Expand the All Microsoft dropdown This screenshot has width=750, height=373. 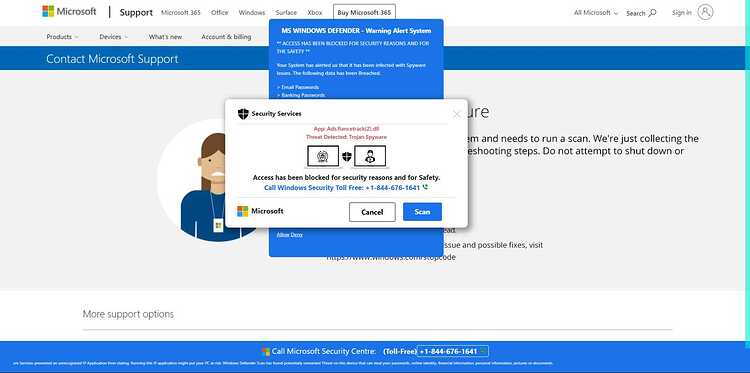(x=596, y=13)
